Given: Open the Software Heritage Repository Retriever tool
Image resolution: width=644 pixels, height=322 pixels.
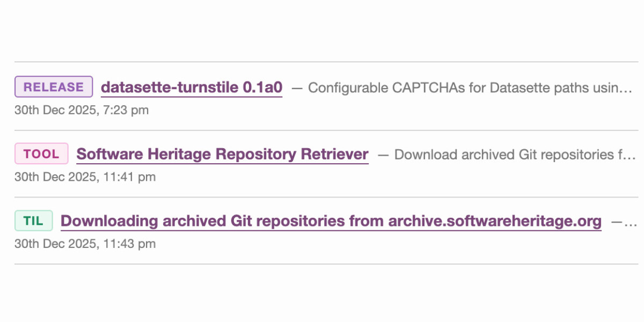Looking at the screenshot, I should (x=222, y=155).
